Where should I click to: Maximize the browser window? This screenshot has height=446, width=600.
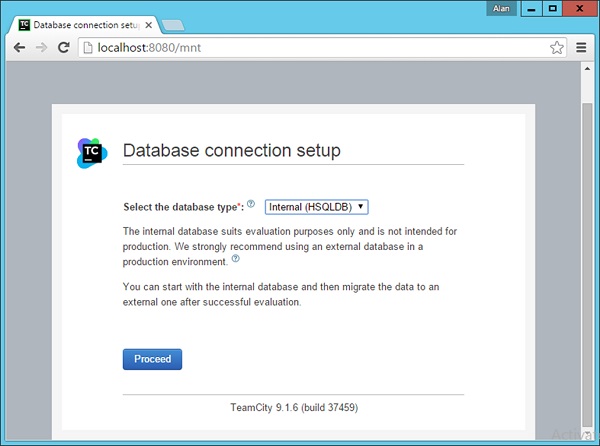tap(552, 8)
